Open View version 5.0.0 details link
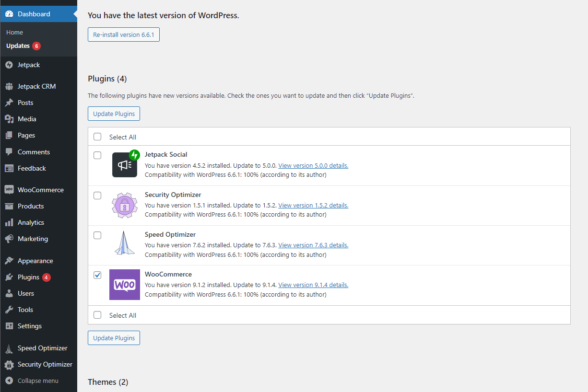The image size is (588, 392). (313, 165)
